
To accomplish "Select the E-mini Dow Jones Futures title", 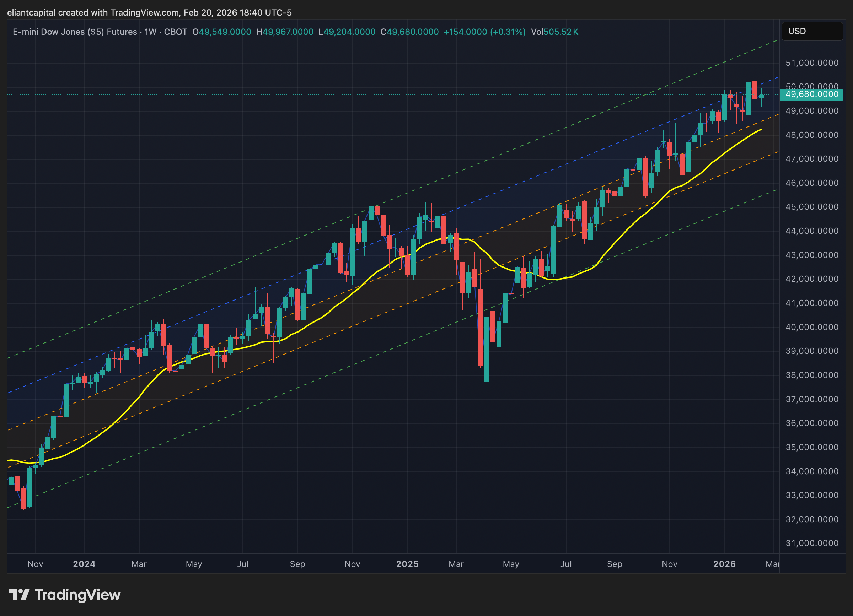I will pos(75,32).
